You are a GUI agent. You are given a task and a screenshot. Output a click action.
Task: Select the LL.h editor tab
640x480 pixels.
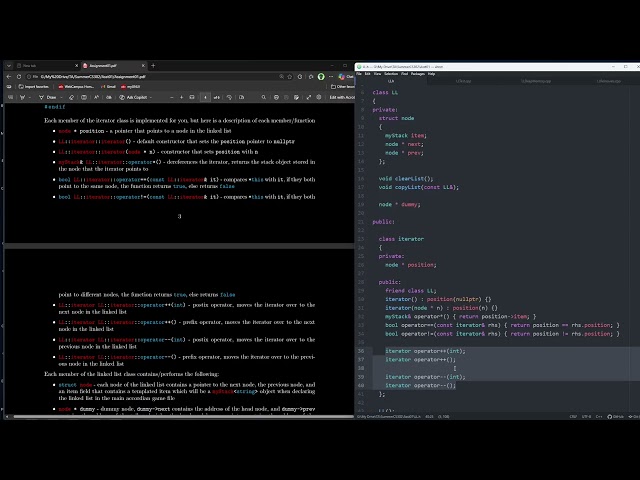tap(391, 81)
